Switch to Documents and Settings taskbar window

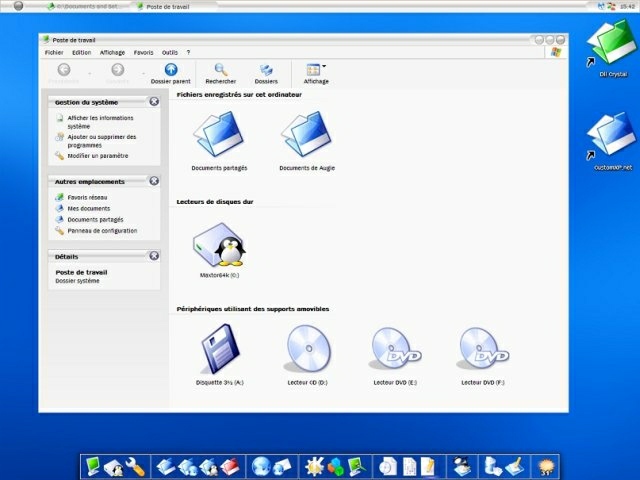(x=84, y=7)
